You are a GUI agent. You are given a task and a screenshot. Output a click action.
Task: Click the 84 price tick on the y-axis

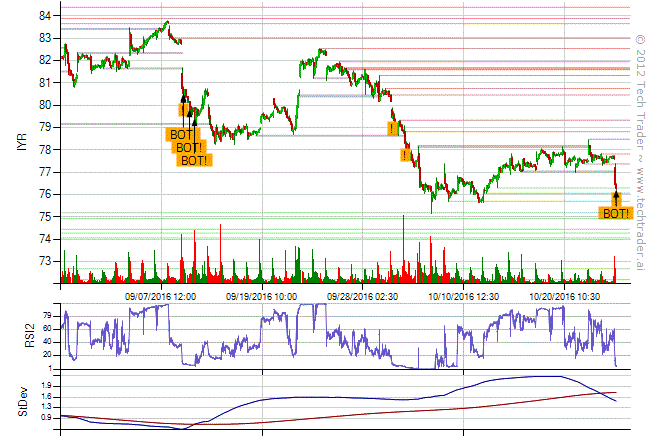point(47,16)
